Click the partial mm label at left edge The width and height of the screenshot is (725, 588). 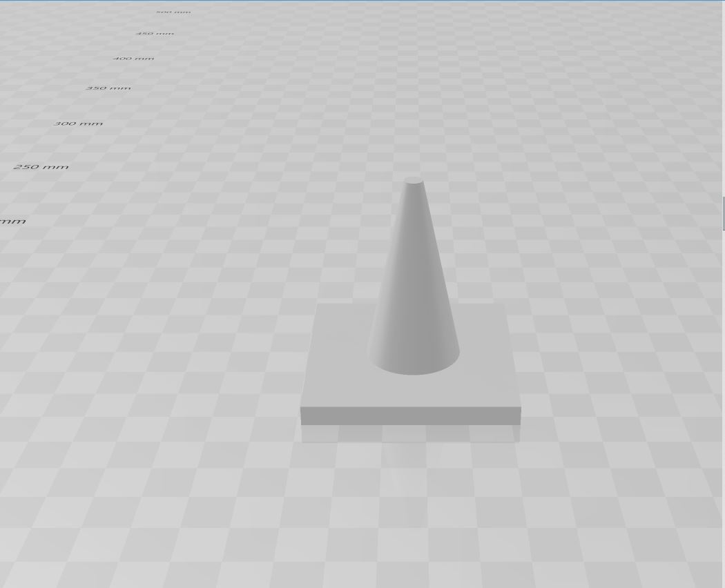tap(12, 220)
